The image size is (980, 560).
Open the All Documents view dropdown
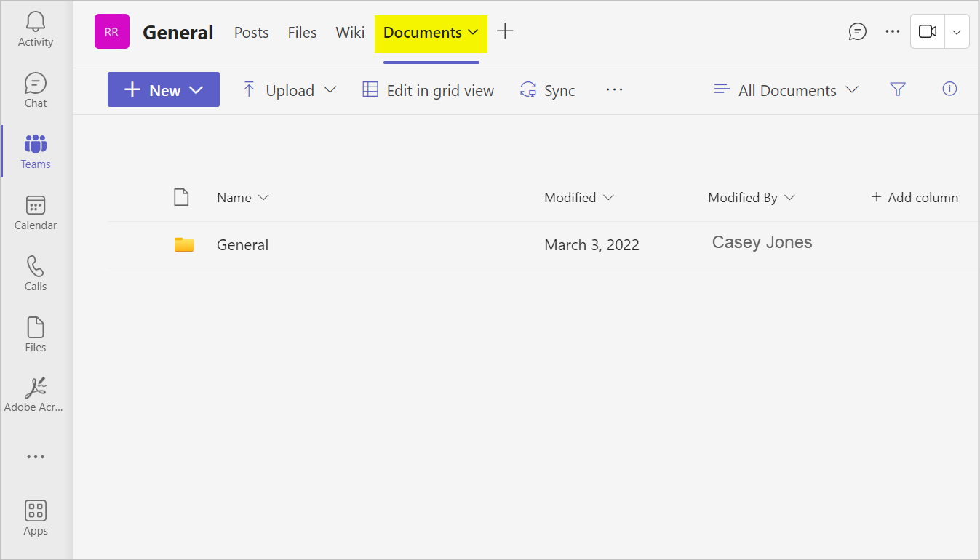click(786, 89)
